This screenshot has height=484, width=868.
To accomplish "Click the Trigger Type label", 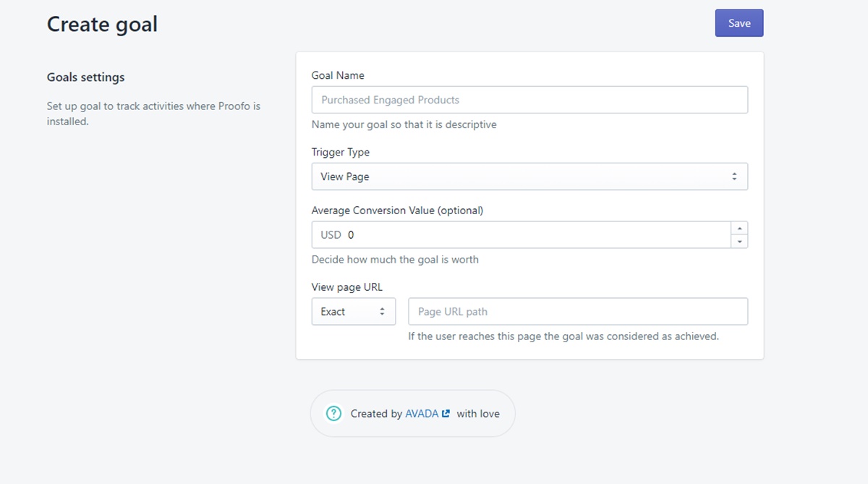I will (340, 152).
